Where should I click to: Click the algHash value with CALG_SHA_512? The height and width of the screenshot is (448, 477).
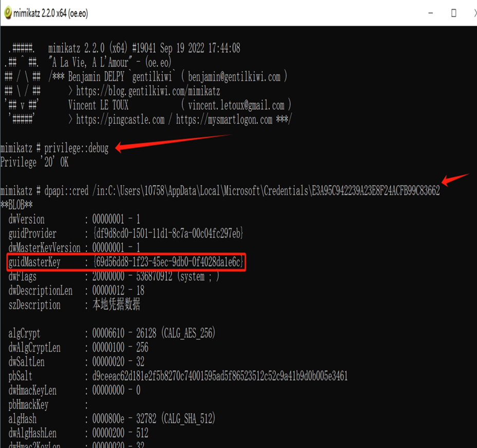(154, 419)
